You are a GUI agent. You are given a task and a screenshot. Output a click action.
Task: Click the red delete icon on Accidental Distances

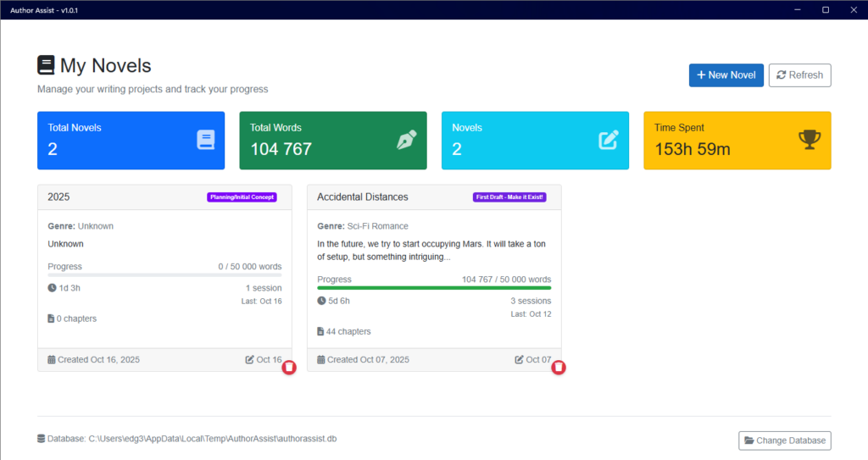(x=559, y=368)
